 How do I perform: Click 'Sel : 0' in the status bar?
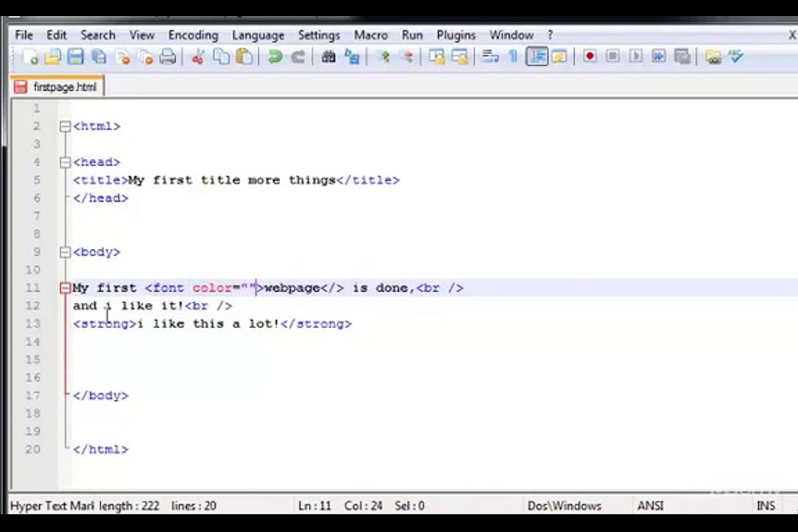click(409, 505)
